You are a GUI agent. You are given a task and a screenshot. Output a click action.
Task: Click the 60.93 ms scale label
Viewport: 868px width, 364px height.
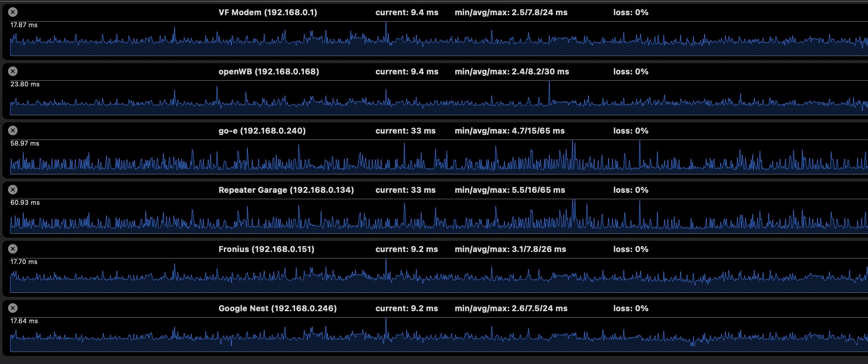point(25,202)
